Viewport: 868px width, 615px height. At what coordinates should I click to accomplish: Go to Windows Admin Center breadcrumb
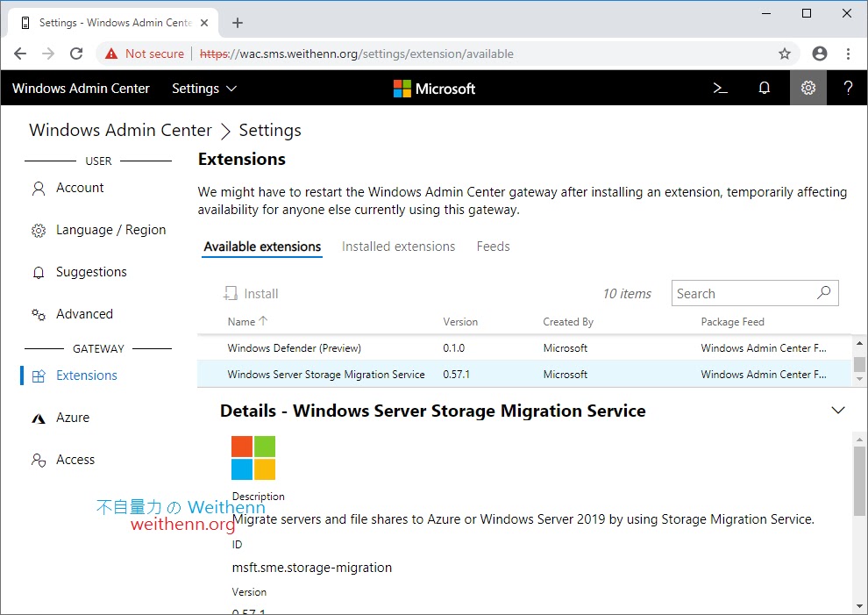[120, 131]
